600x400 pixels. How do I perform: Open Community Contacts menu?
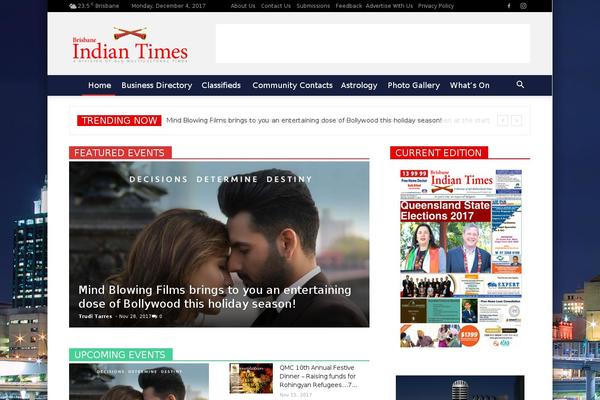click(x=292, y=85)
